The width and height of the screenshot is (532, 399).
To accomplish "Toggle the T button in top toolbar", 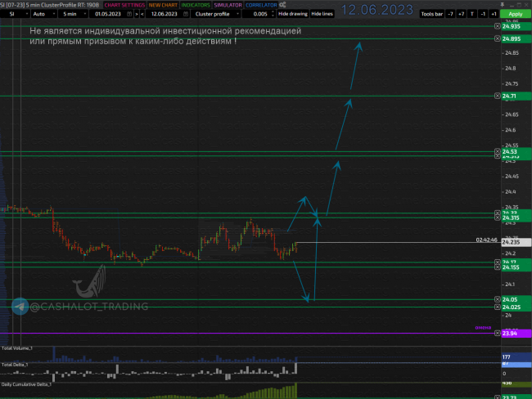I will pyautogui.click(x=472, y=14).
